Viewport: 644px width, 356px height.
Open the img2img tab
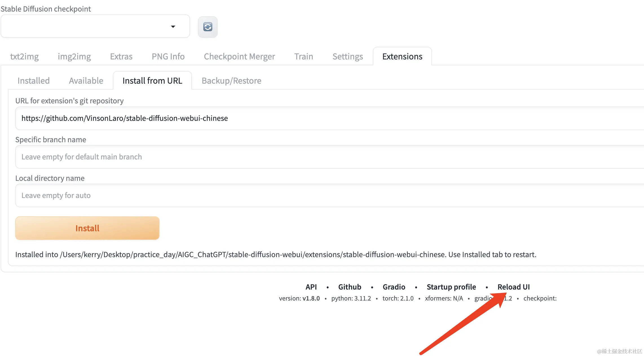[74, 56]
